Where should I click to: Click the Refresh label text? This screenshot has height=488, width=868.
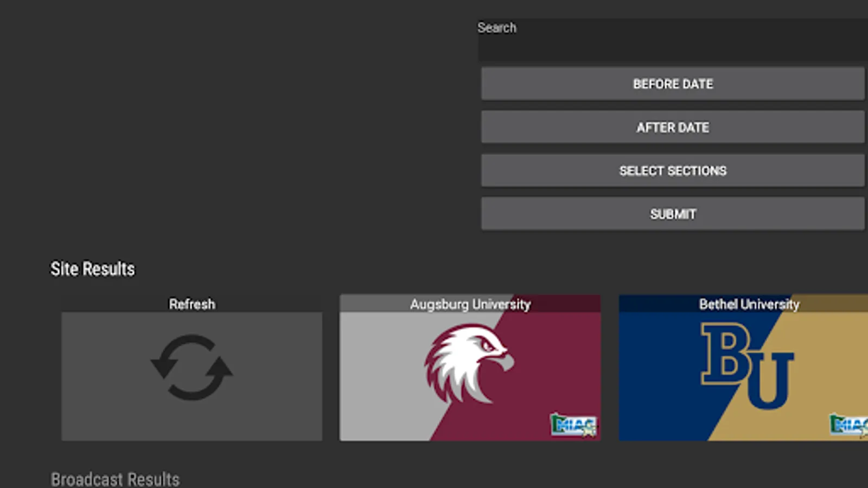(192, 304)
